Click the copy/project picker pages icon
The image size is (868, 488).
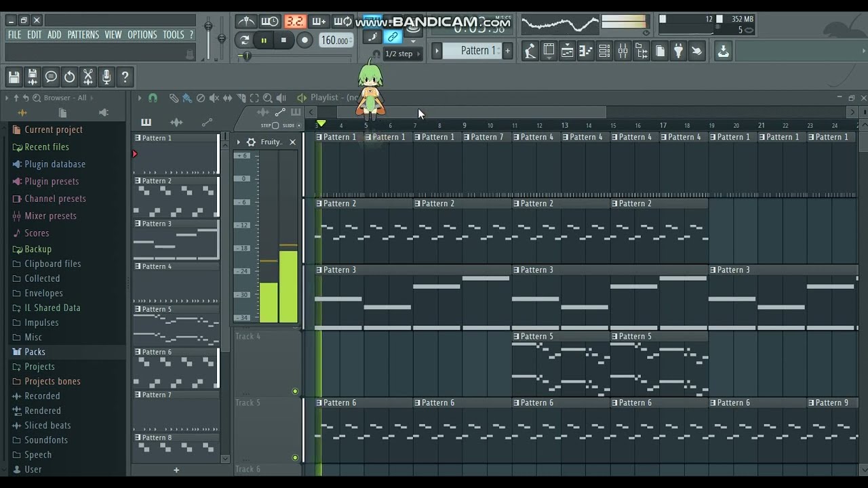[660, 51]
